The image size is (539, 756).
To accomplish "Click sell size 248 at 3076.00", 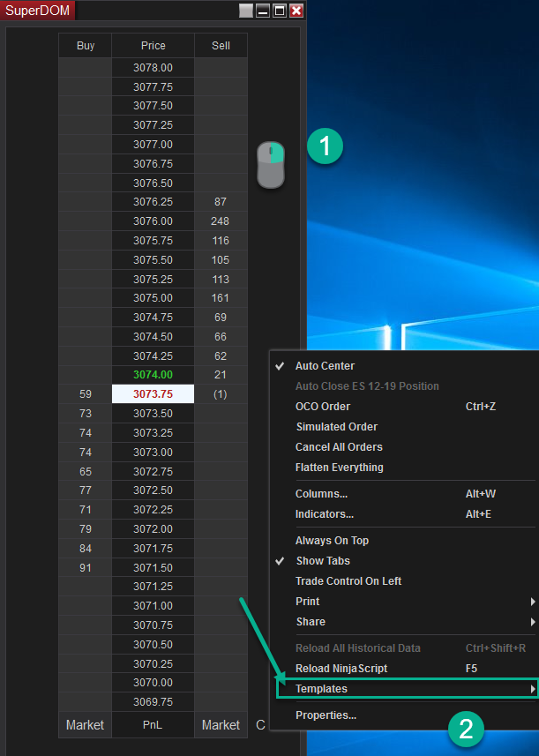I will click(221, 221).
